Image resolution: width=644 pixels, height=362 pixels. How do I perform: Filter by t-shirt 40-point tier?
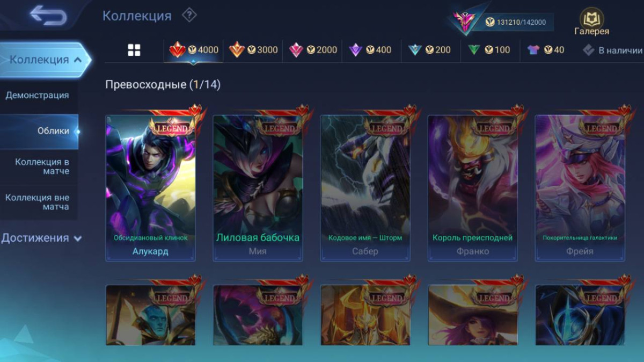545,50
